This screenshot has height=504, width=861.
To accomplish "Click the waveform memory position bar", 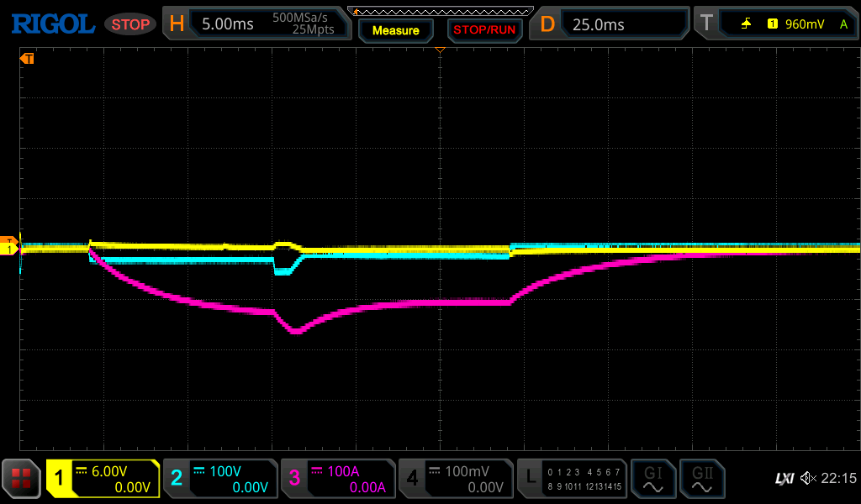I will pyautogui.click(x=440, y=11).
